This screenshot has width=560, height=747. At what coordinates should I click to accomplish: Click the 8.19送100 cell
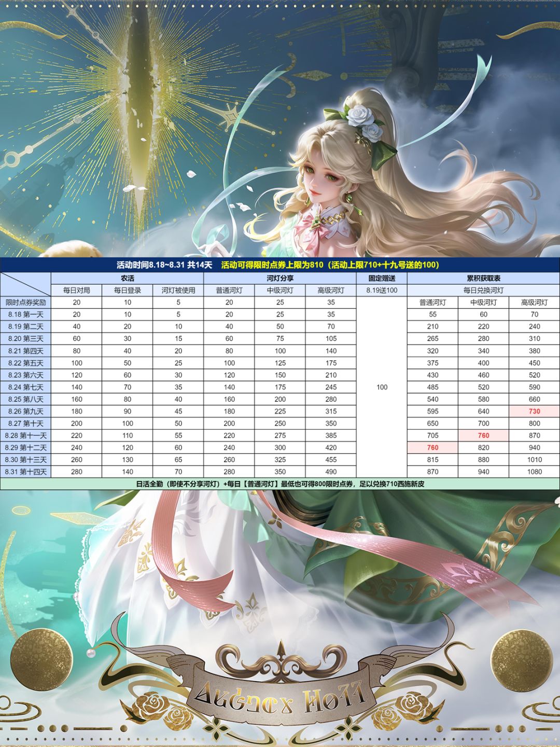tap(382, 290)
